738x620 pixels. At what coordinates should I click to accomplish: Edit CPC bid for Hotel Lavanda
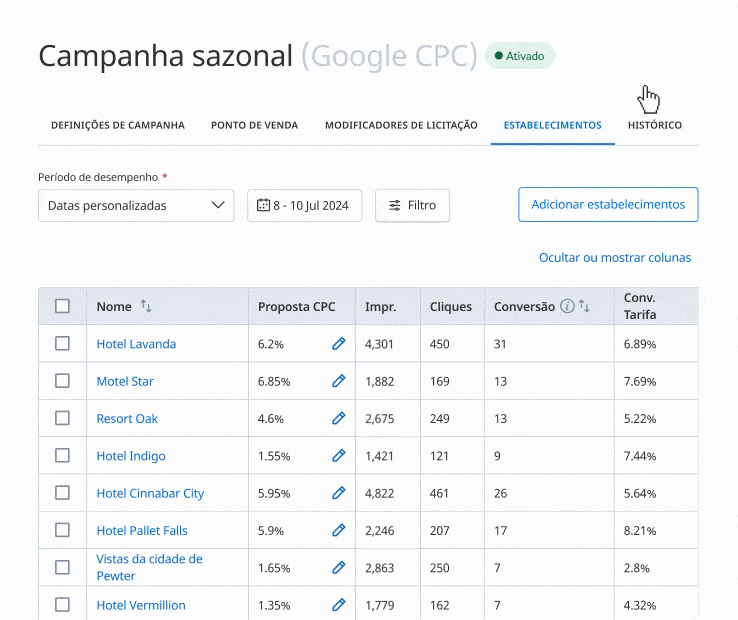click(x=338, y=344)
